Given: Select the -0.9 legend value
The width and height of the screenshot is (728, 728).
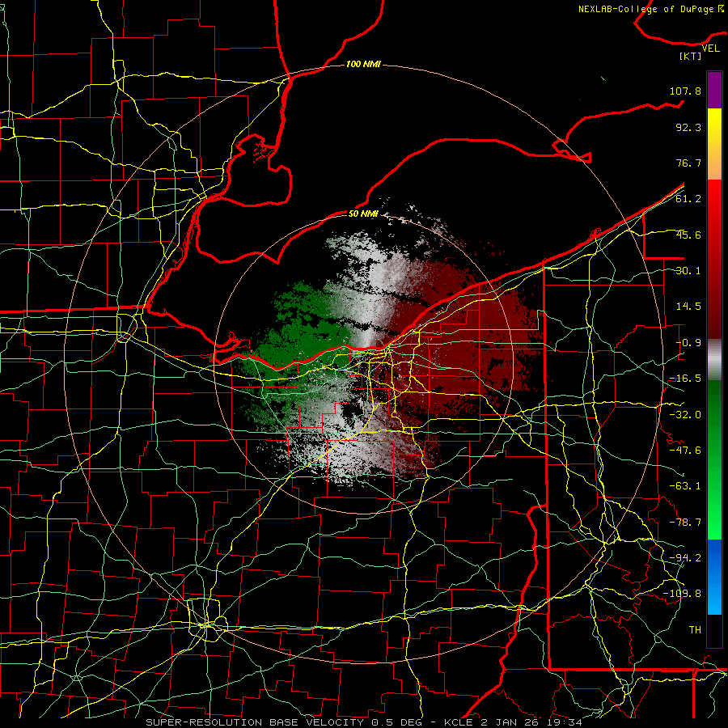Looking at the screenshot, I should point(688,343).
